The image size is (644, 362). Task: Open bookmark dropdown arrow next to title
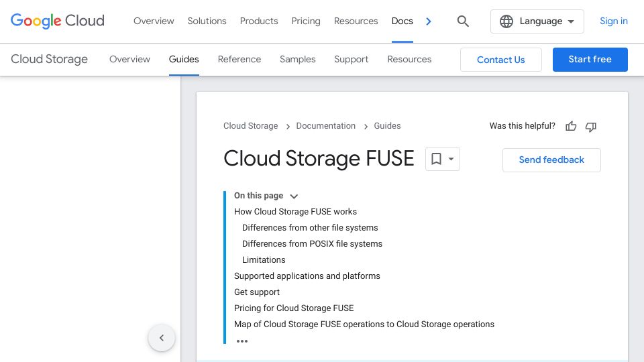pos(451,159)
